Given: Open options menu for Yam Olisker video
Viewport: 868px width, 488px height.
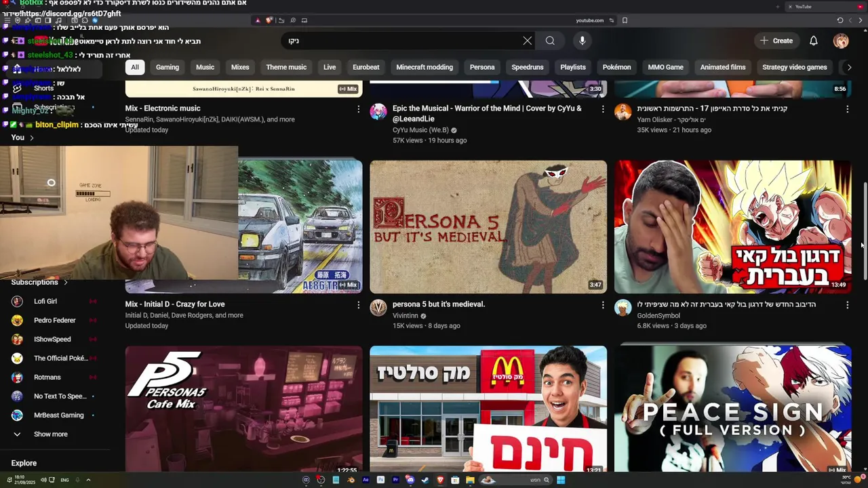Looking at the screenshot, I should (x=847, y=108).
